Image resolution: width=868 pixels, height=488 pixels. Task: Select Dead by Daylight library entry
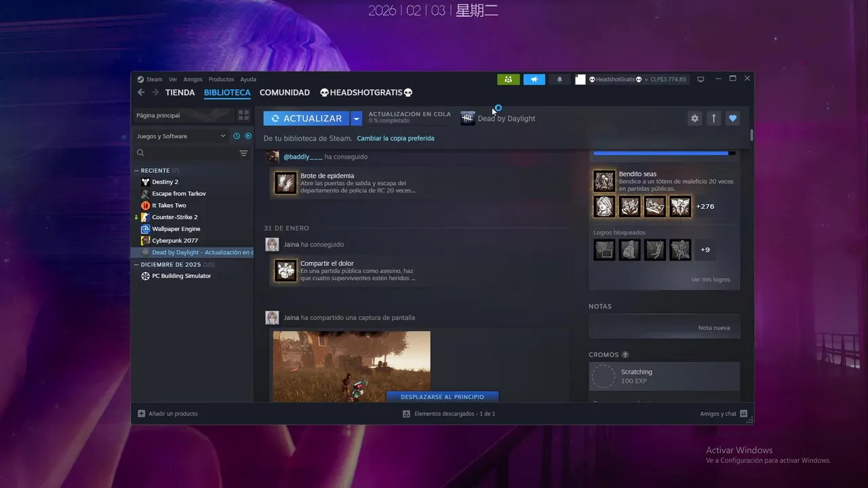(x=193, y=252)
